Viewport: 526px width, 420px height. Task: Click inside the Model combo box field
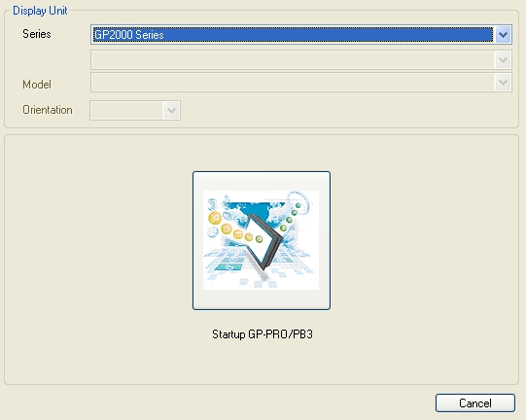coord(300,83)
